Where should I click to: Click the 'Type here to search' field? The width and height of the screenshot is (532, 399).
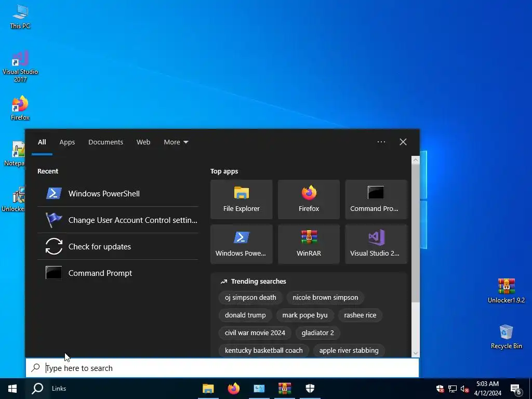click(222, 368)
